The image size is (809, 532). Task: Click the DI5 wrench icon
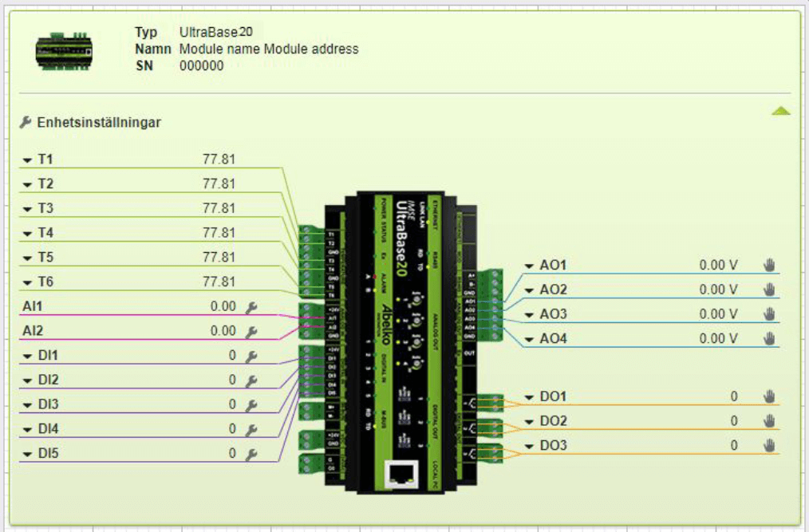click(251, 455)
